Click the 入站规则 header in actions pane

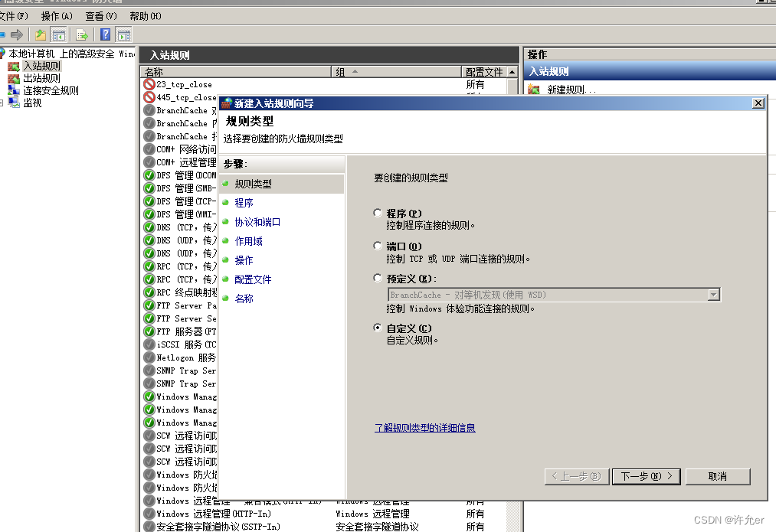click(x=650, y=71)
